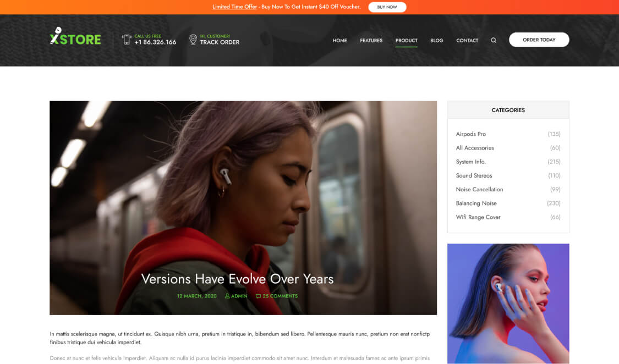Select the Wifi Range Cover category
The width and height of the screenshot is (619, 364).
(478, 217)
